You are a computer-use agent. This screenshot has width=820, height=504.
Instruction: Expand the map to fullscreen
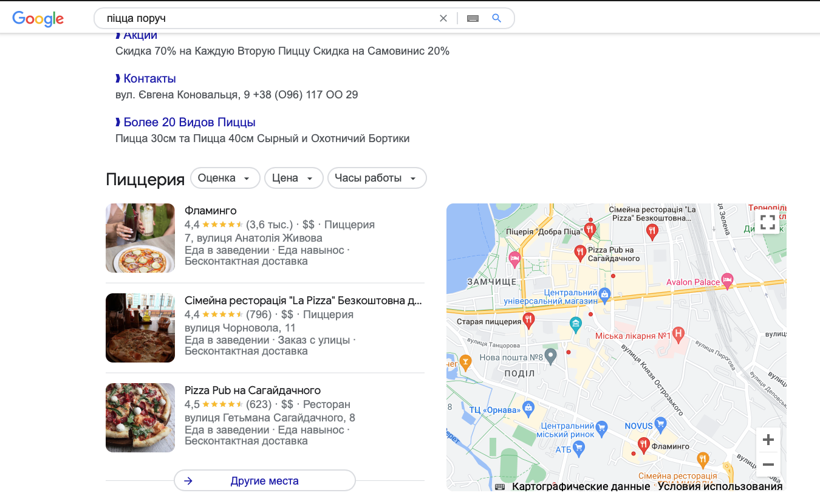click(768, 222)
